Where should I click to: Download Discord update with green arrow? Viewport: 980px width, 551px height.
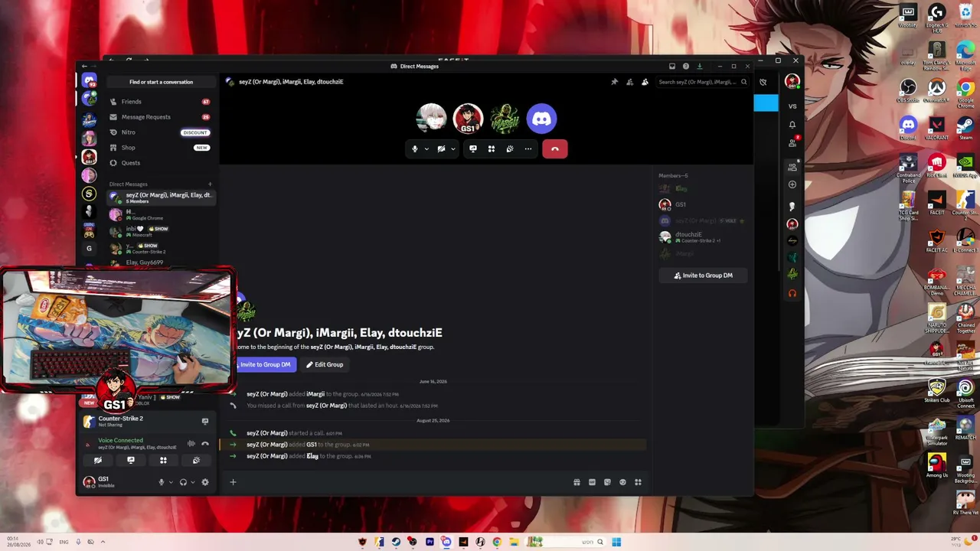[x=700, y=67]
